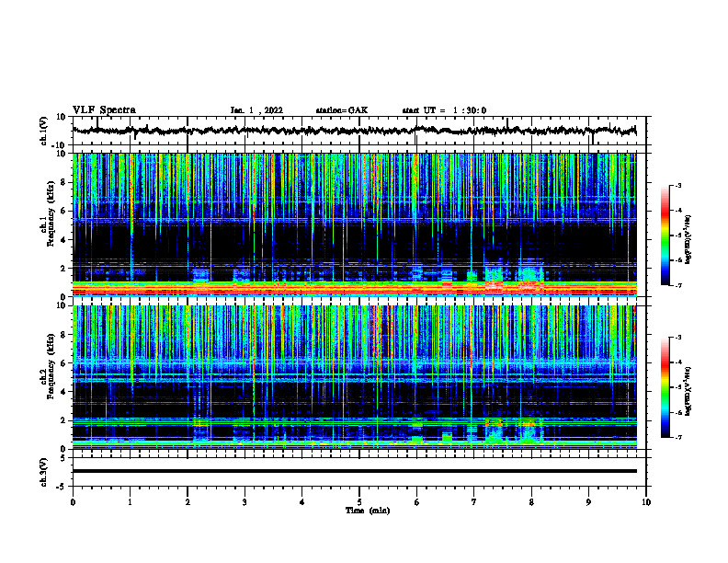The width and height of the screenshot is (728, 563).
Task: Click the "8" kHz tick on ch.2 spectrogram
Action: pyautogui.click(x=63, y=335)
